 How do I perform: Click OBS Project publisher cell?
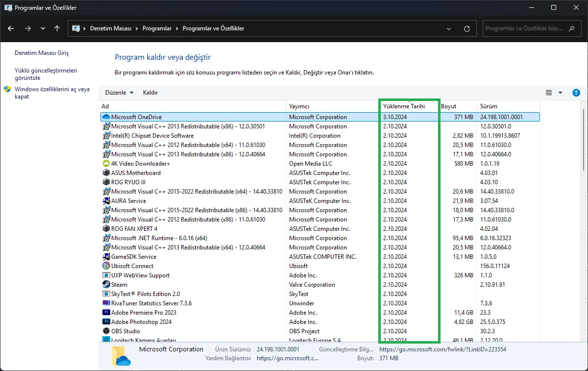(304, 331)
